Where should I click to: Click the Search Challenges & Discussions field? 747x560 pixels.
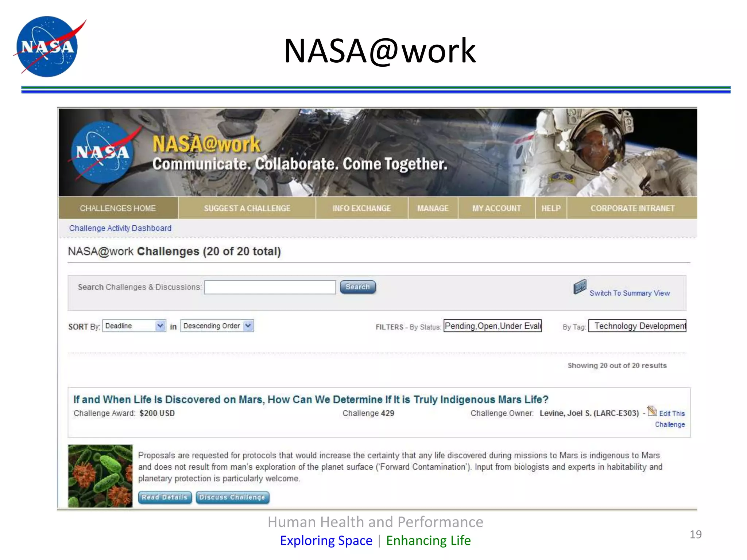(270, 287)
